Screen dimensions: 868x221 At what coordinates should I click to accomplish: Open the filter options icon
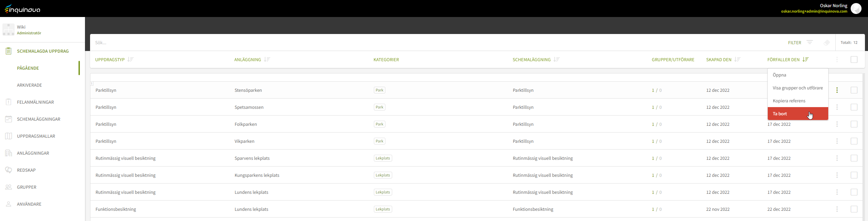810,42
